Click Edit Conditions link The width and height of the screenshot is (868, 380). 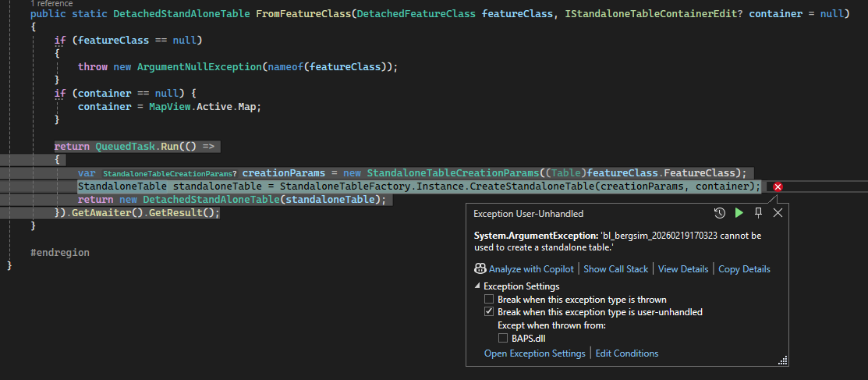pos(627,353)
